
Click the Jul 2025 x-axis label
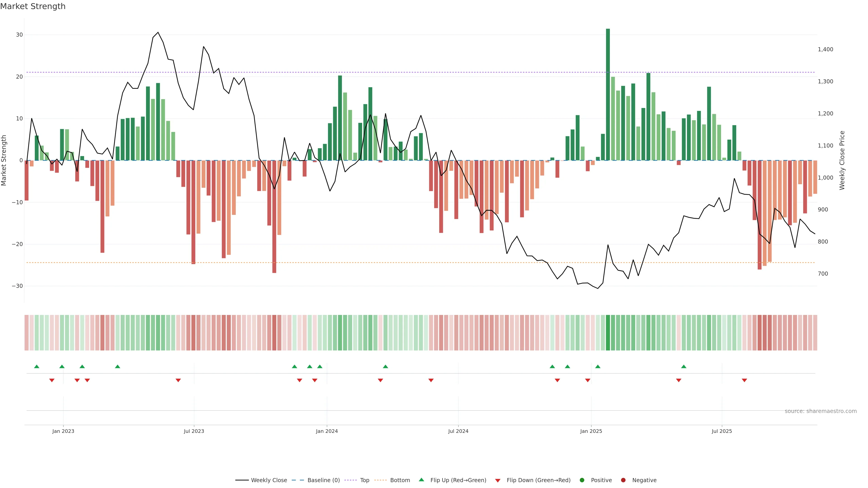coord(722,431)
